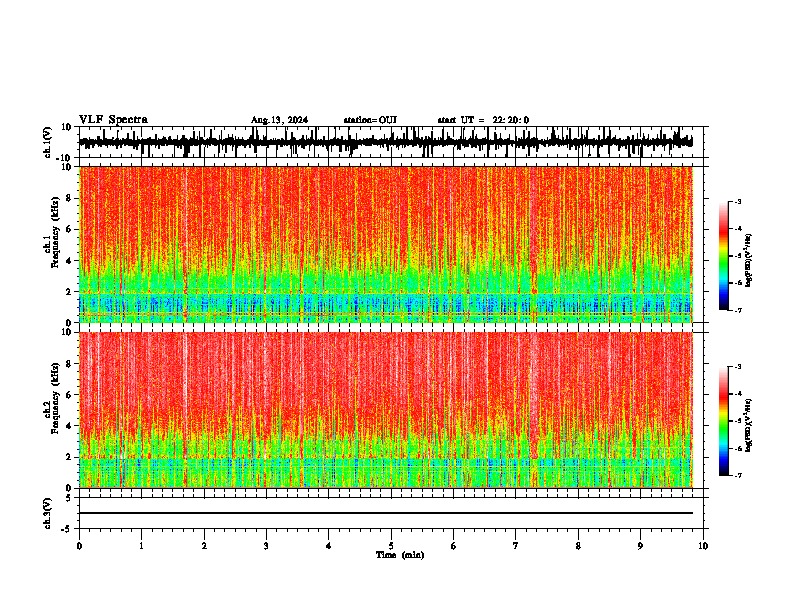Click time axis tick label "6"
The height and width of the screenshot is (612, 792).
coord(454,546)
